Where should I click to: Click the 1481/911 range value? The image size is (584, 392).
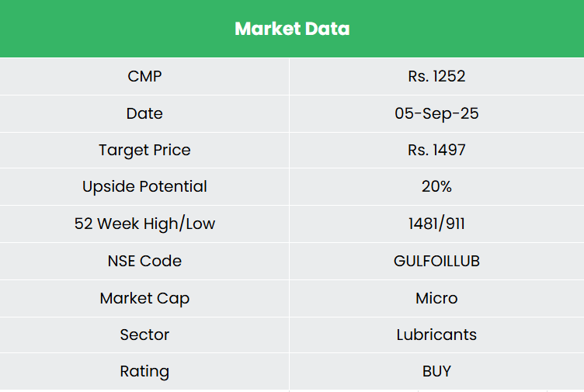click(x=436, y=224)
